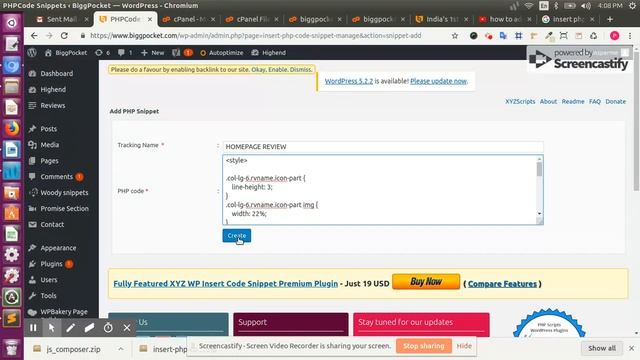Bookmark page with star icon
640x360 pixels.
455,36
